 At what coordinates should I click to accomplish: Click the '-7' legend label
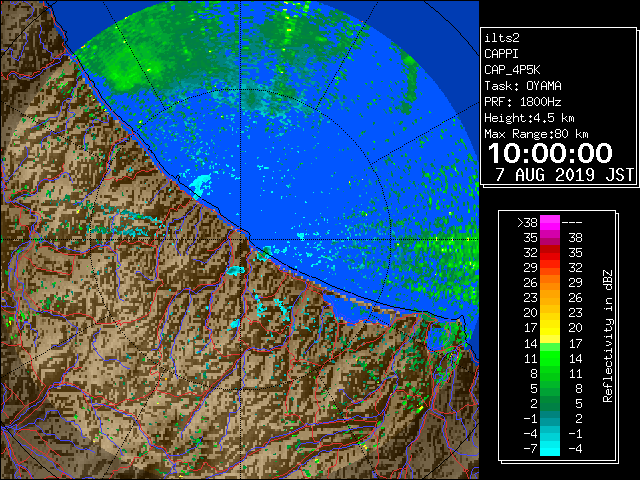[x=530, y=448]
